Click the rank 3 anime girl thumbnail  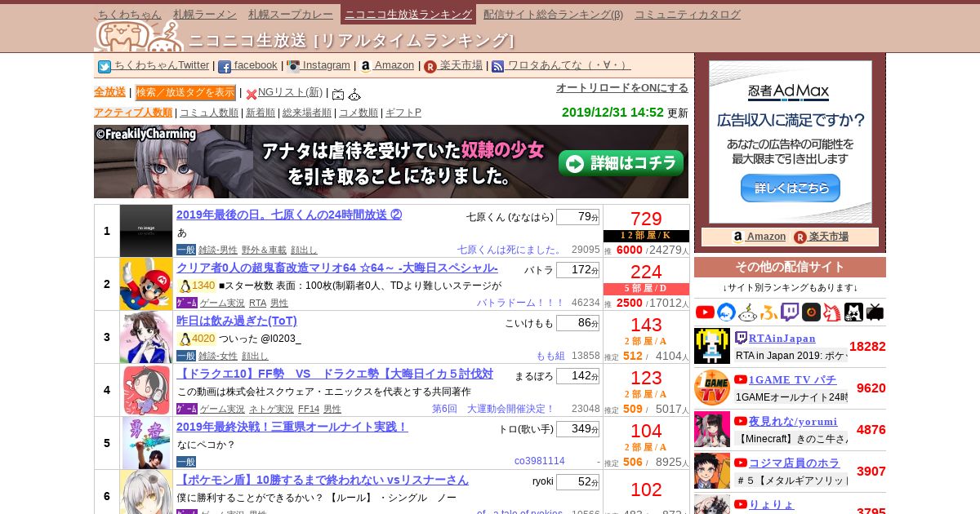tap(146, 337)
